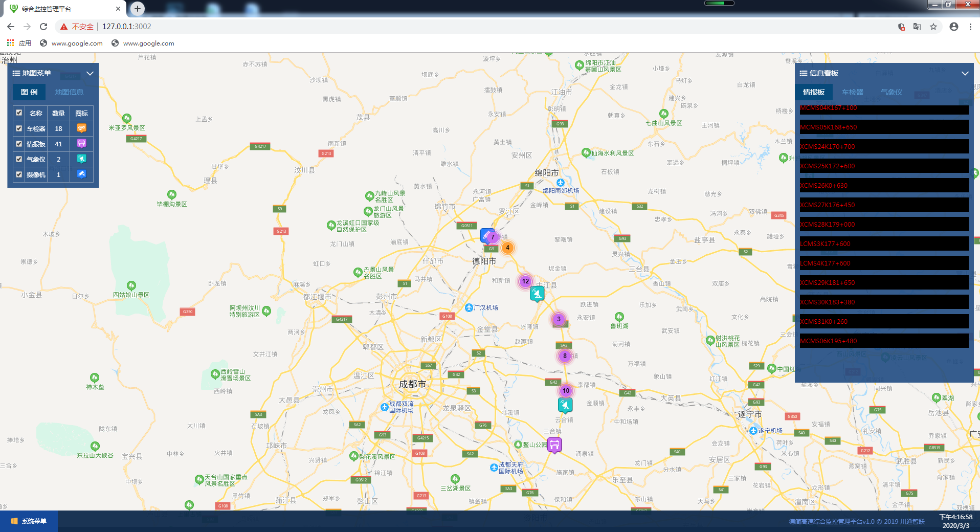Open the 应用 apps shortcut
980x532 pixels.
pos(19,43)
